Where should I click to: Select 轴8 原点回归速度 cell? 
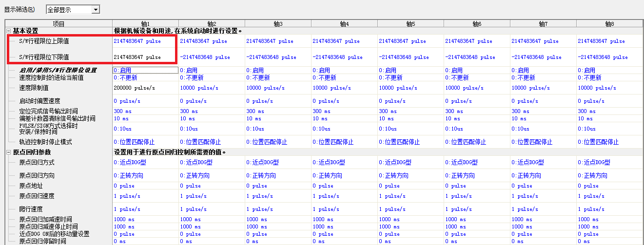coord(609,196)
